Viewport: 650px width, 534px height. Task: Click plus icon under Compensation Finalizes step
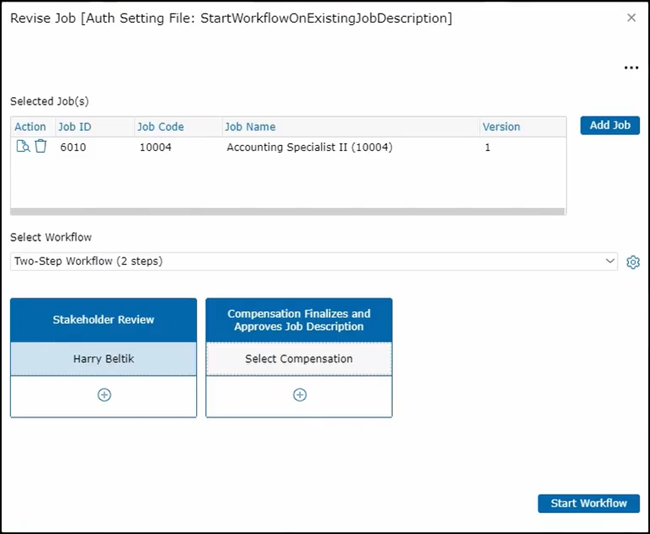[299, 395]
